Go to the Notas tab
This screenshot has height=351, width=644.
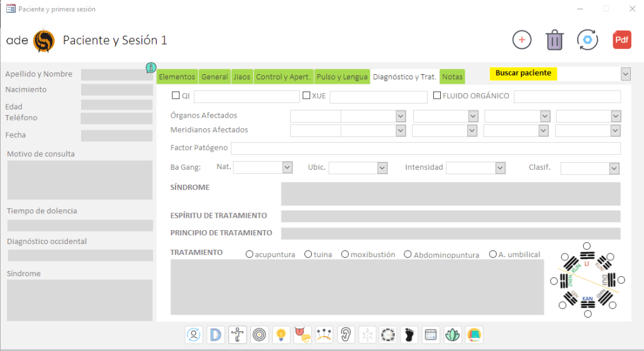pyautogui.click(x=452, y=77)
